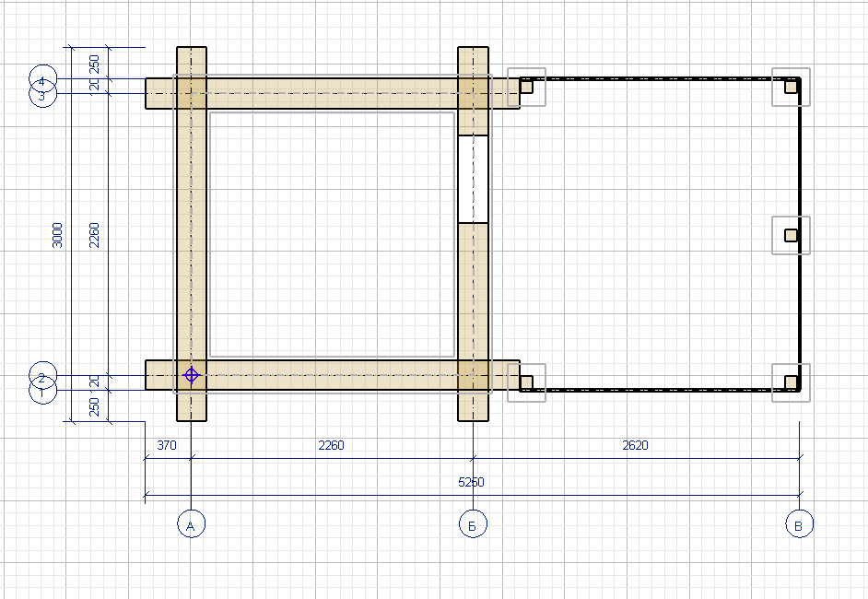
Task: Select the horizontal 2260 dimension label
Action: pos(331,445)
